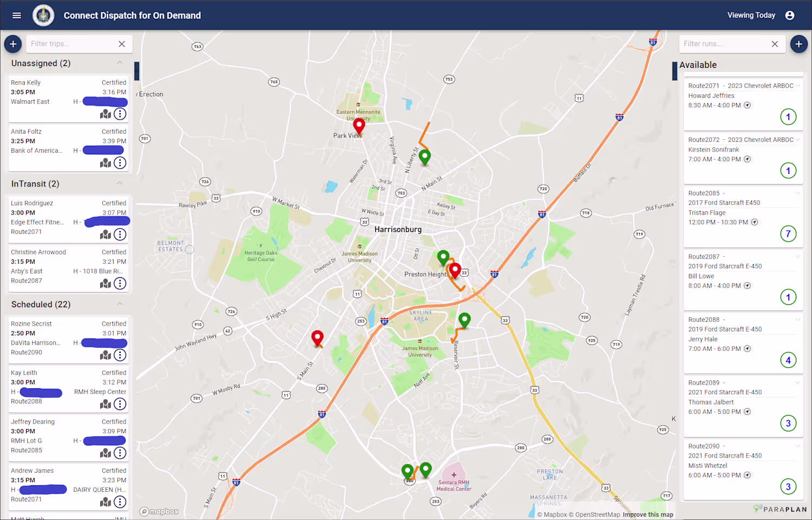Open more options for Anita Foltz's trip
Screen dimensions: 812x520
(120, 162)
